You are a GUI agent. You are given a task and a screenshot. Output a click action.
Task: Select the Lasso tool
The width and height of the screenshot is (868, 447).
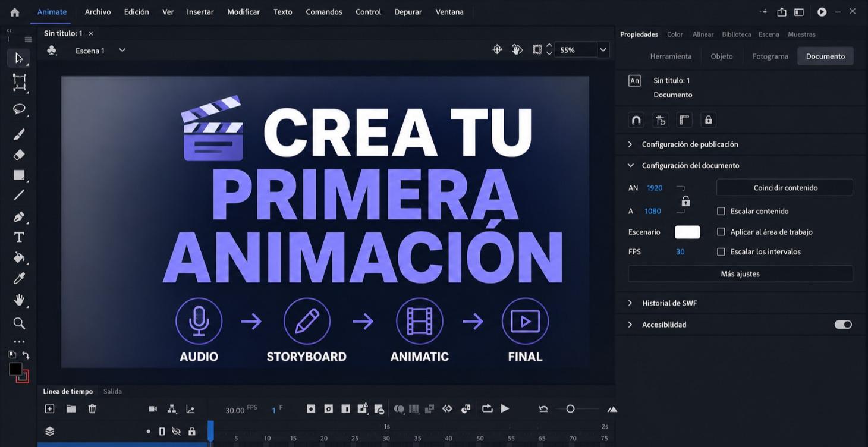pyautogui.click(x=19, y=109)
